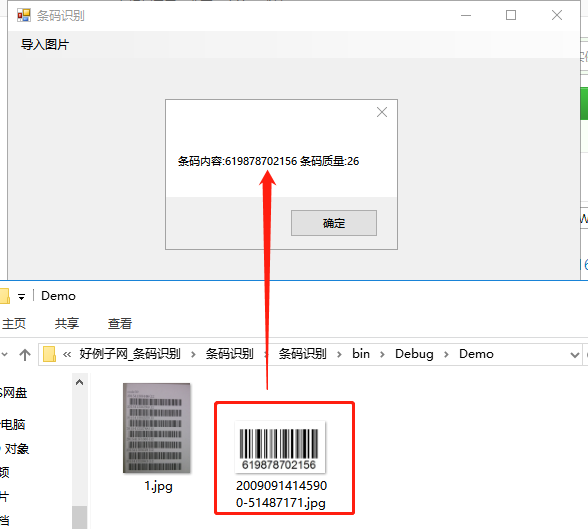588x529 pixels.
Task: Show hidden breadcrumb path via double chevron
Action: tap(67, 355)
